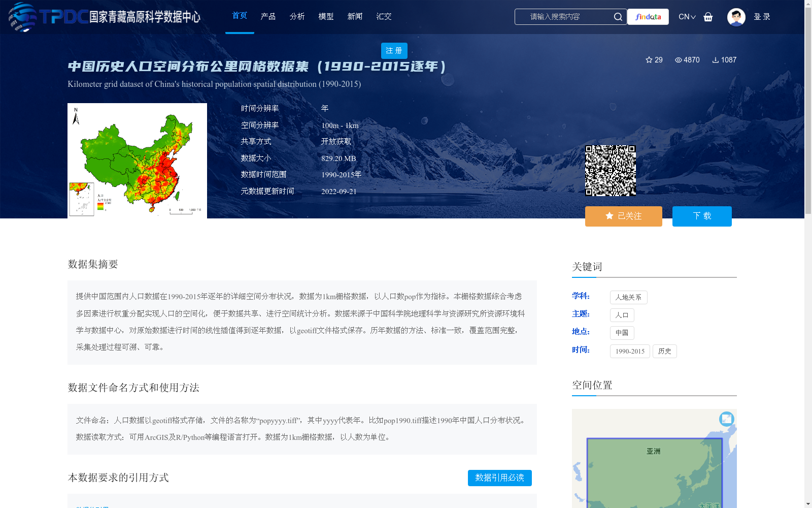This screenshot has width=812, height=508.
Task: Click the 历史 keyword tag
Action: (665, 351)
